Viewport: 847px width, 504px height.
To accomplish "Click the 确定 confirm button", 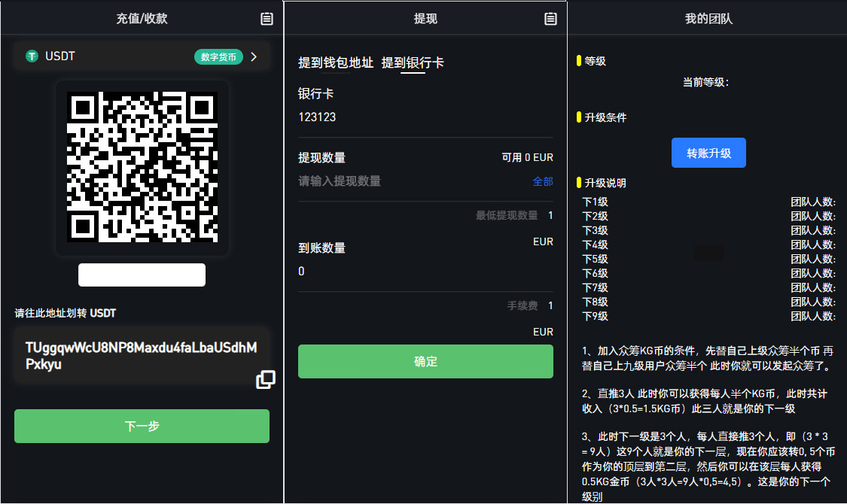I will (x=425, y=361).
